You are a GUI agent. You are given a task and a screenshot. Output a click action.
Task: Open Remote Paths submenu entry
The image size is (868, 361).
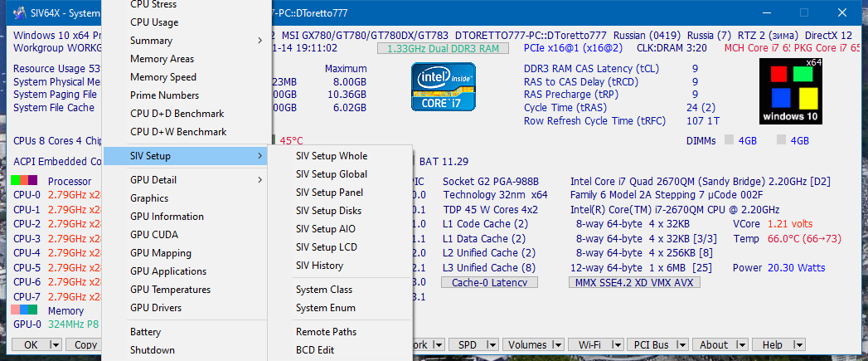(x=340, y=332)
